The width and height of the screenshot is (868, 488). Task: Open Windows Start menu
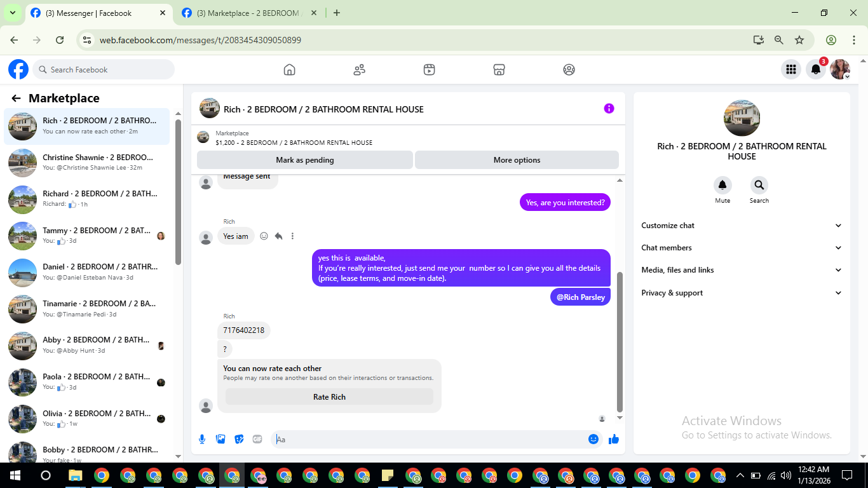click(15, 475)
